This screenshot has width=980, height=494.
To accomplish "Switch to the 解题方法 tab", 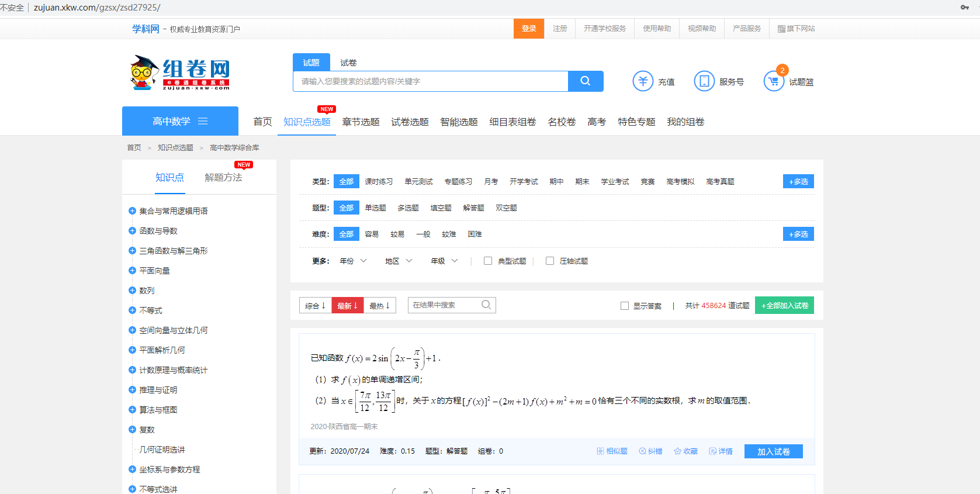I will pyautogui.click(x=223, y=178).
